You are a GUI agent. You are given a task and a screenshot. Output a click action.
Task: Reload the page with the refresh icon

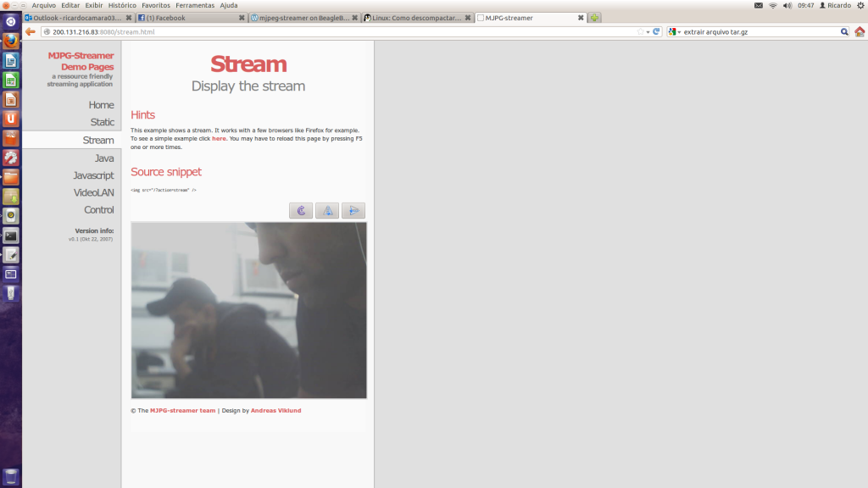click(x=656, y=31)
